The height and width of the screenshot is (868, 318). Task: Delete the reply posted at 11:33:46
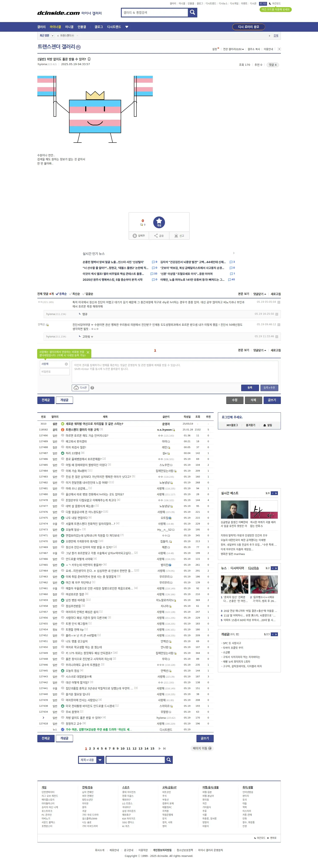[x=277, y=337]
